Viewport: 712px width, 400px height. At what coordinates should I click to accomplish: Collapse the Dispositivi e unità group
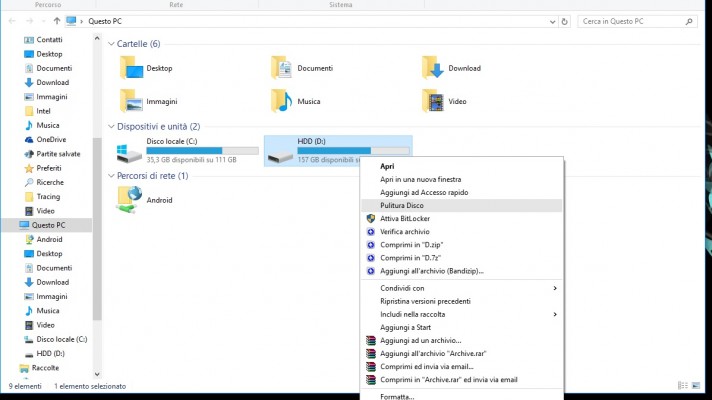click(110, 127)
